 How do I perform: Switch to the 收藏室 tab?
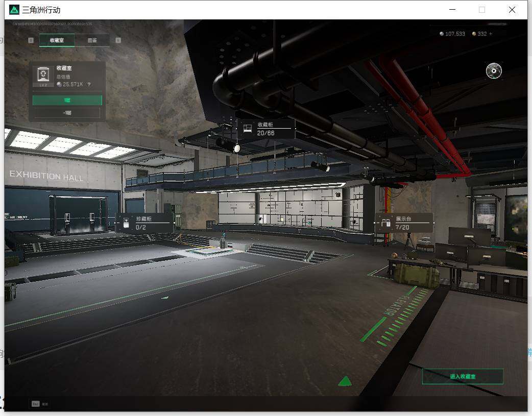(57, 40)
